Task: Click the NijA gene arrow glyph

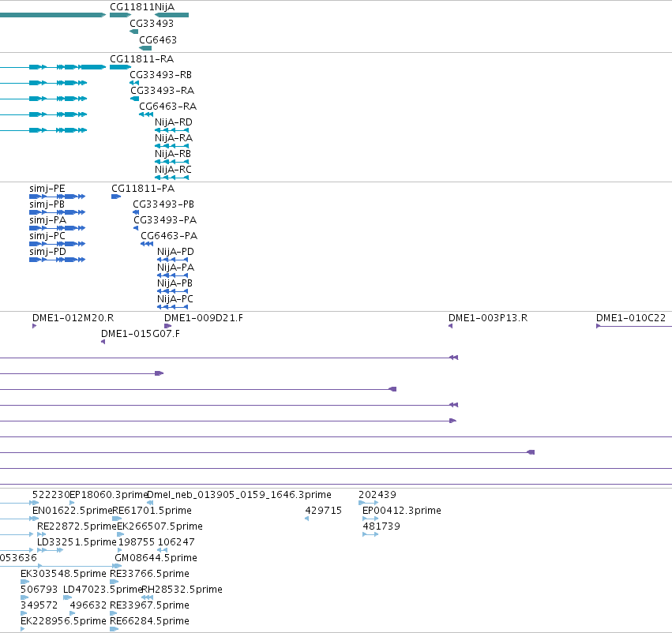Action: click(172, 15)
